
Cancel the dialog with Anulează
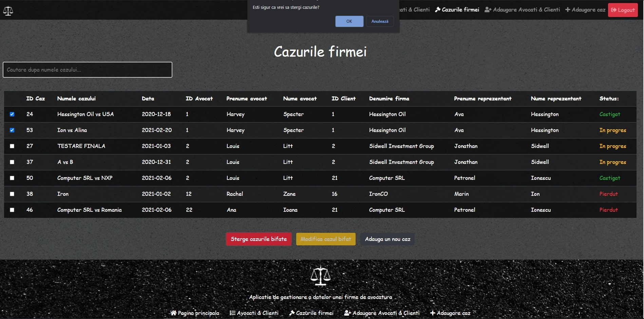pos(380,21)
